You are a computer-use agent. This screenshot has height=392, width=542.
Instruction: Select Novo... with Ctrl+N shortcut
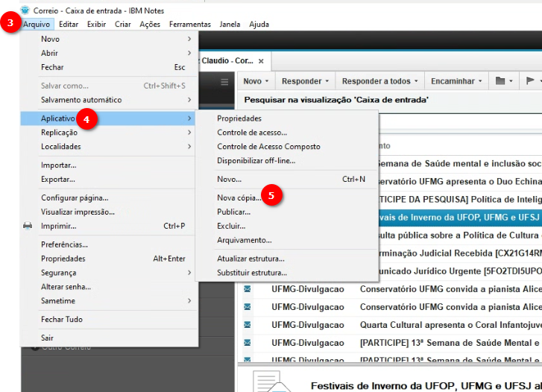tap(287, 179)
